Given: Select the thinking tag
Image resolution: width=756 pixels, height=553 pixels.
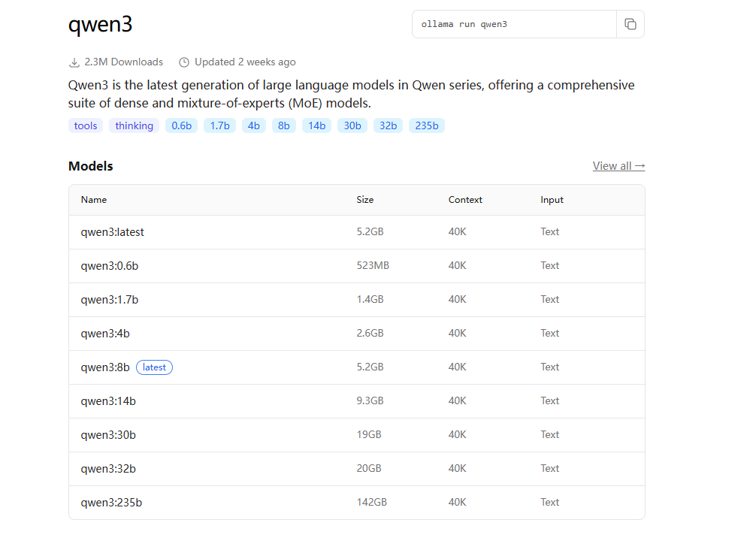Looking at the screenshot, I should pyautogui.click(x=134, y=125).
